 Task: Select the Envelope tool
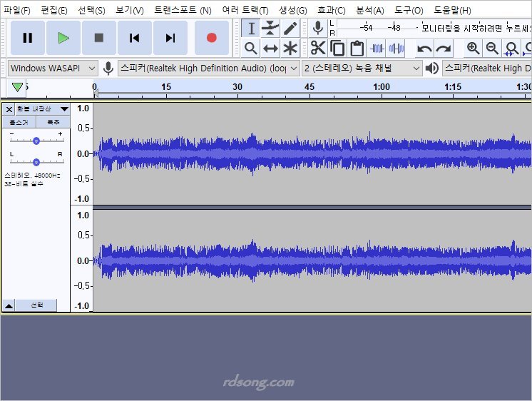(x=270, y=29)
